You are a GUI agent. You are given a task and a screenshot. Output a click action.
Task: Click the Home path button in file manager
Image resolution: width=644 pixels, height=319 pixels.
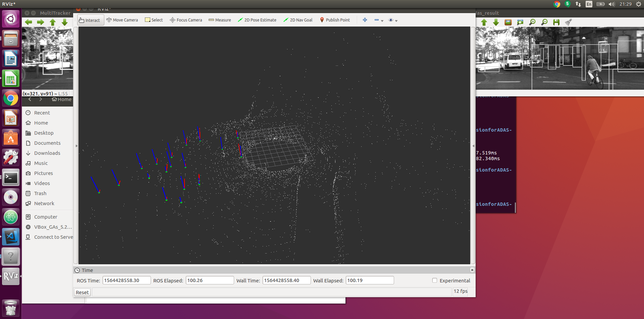coord(62,99)
